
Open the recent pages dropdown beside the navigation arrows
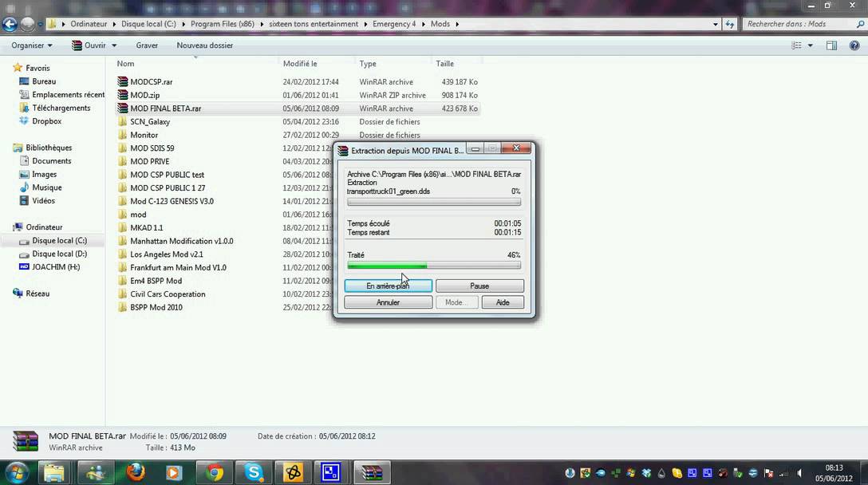[40, 24]
